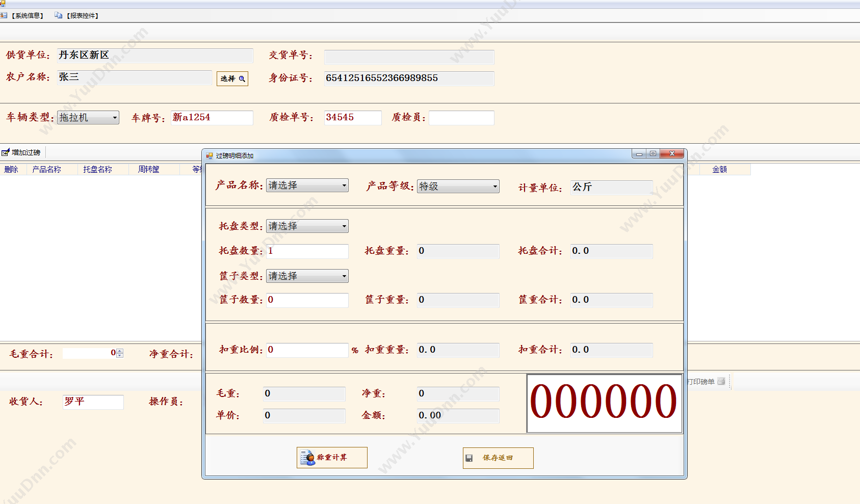860x504 pixels.
Task: Click the 扣重比例 input field
Action: (x=307, y=350)
